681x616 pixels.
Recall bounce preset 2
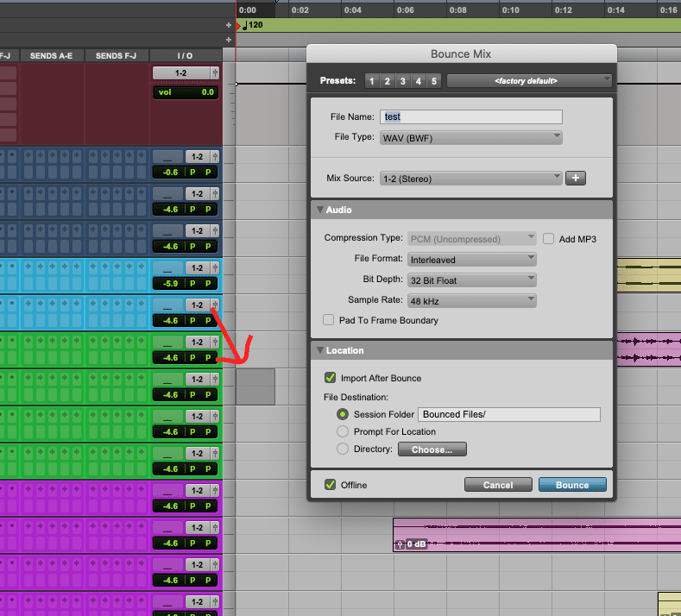coord(387,81)
